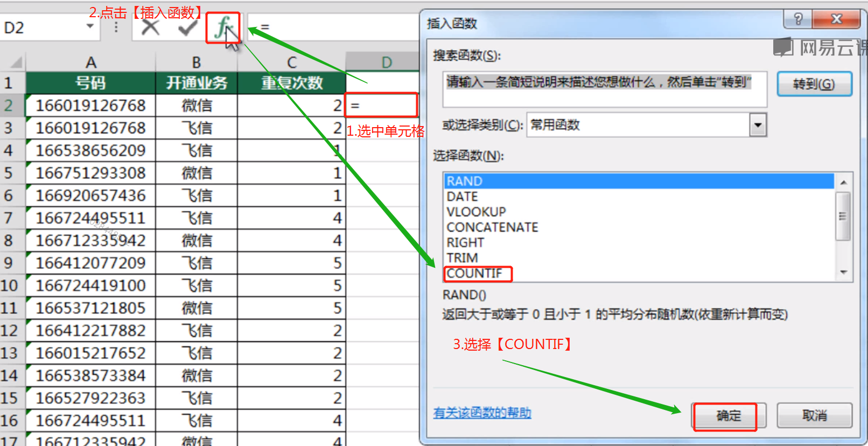Select cell with 166538656209
This screenshot has width=868, height=446.
click(x=91, y=150)
